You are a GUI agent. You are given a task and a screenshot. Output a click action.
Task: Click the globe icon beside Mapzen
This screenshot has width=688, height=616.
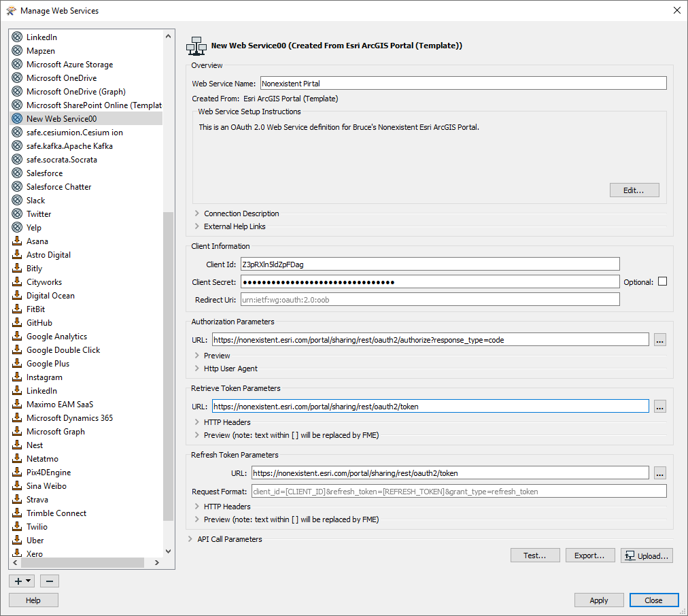point(17,50)
